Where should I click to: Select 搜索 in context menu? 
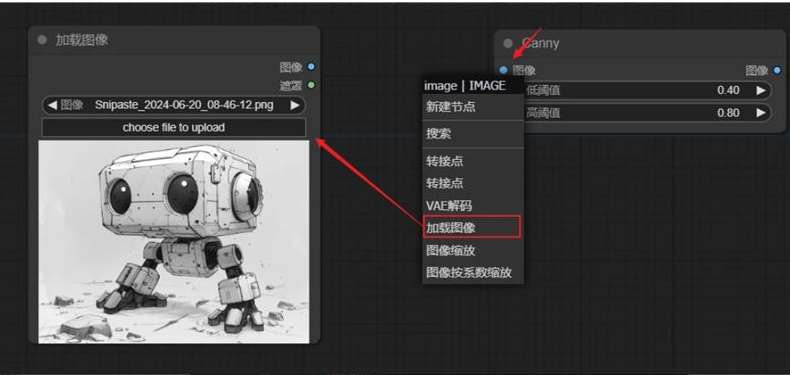pyautogui.click(x=473, y=134)
